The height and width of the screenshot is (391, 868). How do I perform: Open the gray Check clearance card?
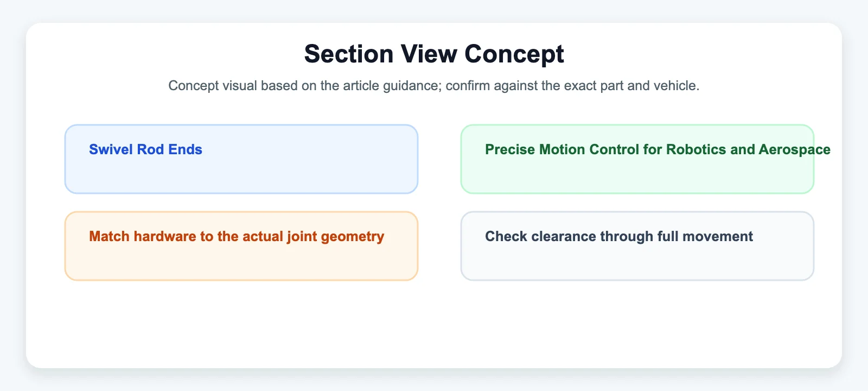(x=637, y=246)
